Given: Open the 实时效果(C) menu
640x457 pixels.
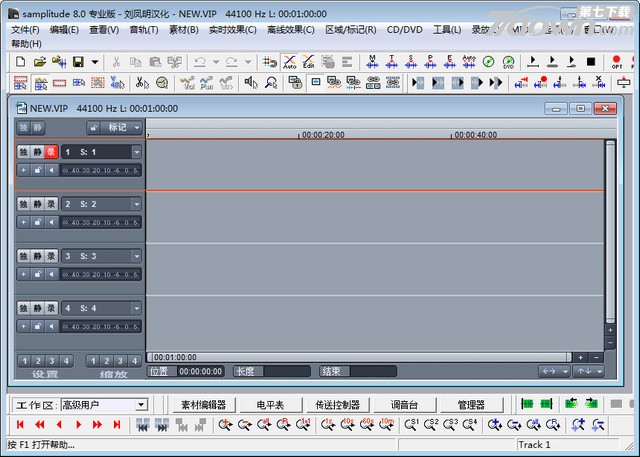Looking at the screenshot, I should (233, 30).
